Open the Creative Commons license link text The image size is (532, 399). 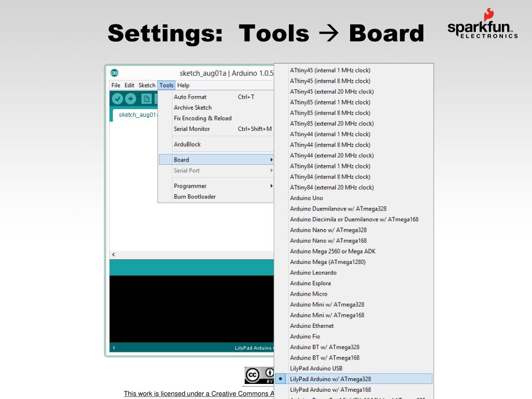pyautogui.click(x=199, y=394)
